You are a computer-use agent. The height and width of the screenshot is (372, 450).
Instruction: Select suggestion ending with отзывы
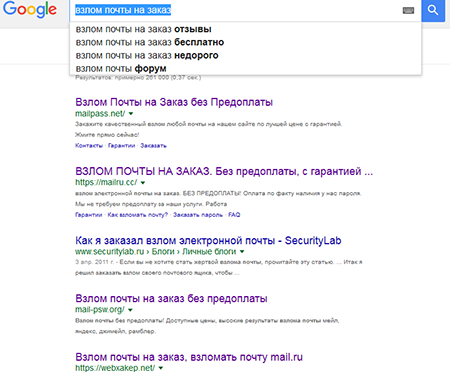click(x=245, y=29)
